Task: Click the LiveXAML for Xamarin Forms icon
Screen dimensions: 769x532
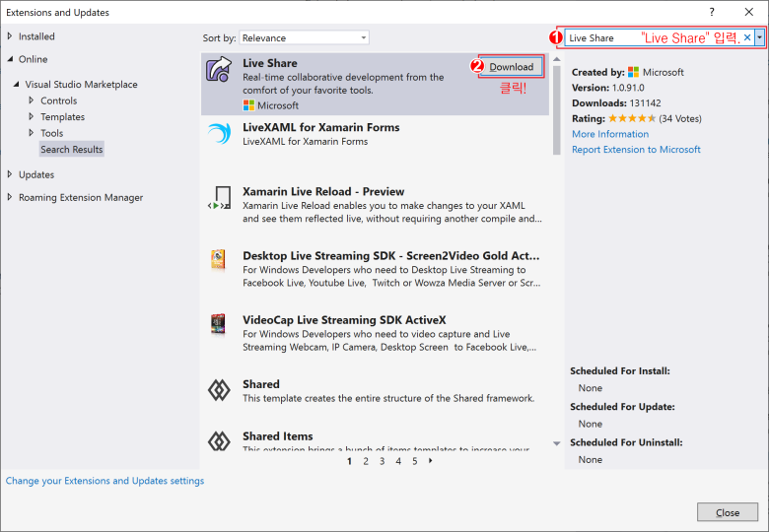Action: pos(219,133)
